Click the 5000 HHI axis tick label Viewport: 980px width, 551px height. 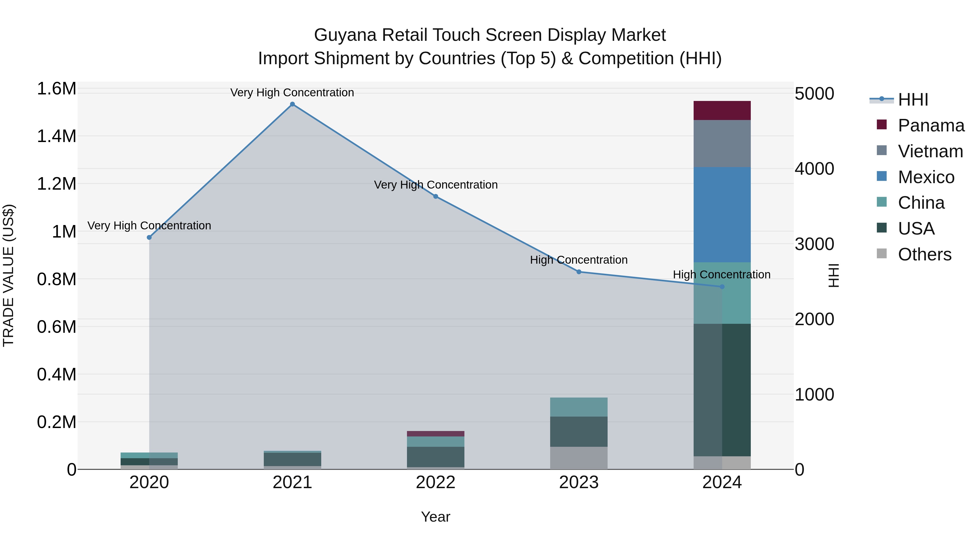click(814, 94)
